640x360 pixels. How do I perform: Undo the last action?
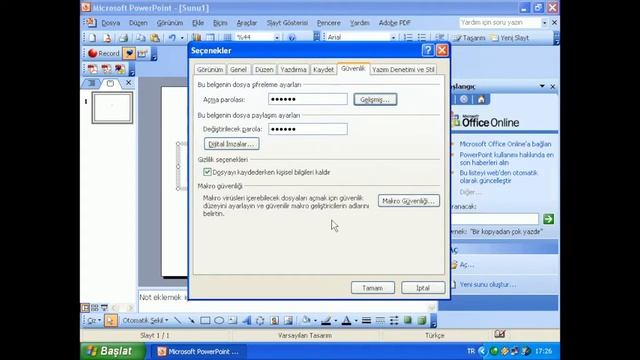point(172,38)
